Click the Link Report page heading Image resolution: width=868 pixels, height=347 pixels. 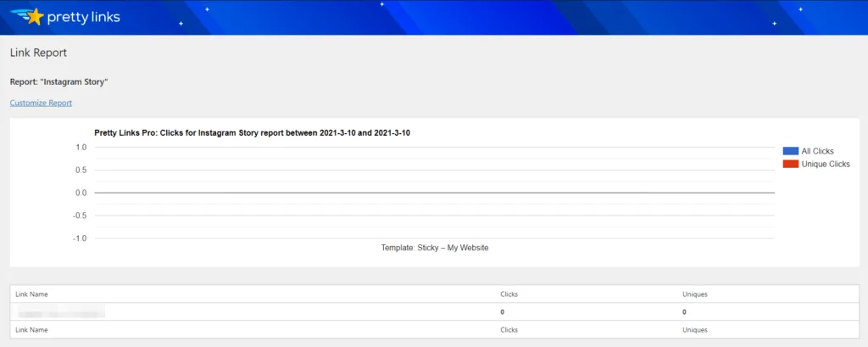click(39, 53)
